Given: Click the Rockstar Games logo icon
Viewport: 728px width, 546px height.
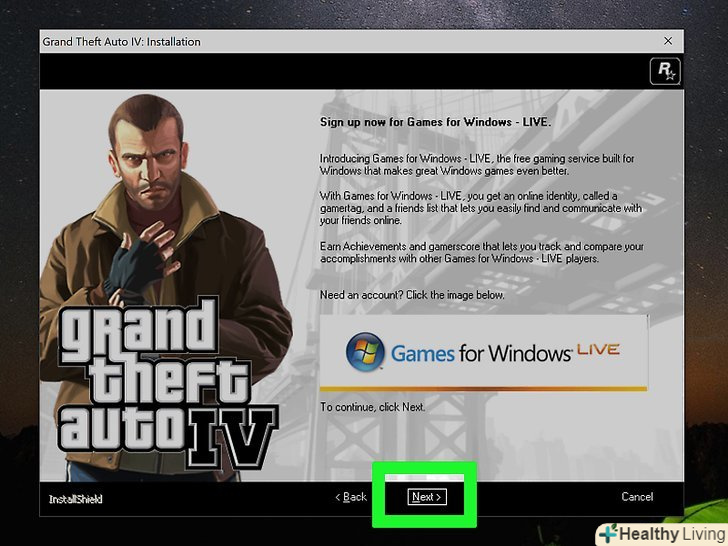Looking at the screenshot, I should click(x=665, y=71).
